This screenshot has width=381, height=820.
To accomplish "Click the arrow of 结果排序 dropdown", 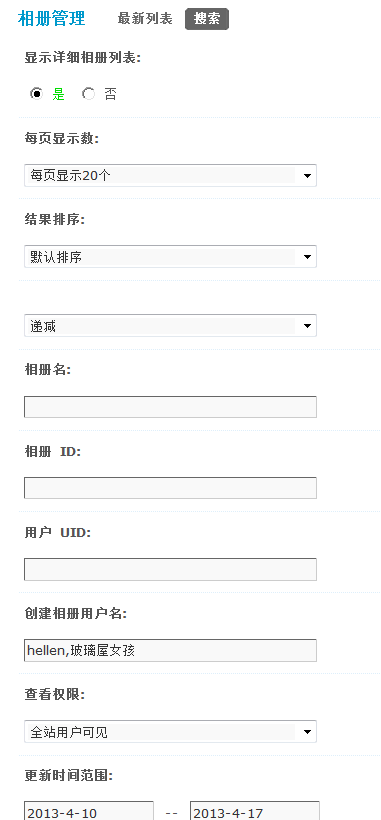I will tap(307, 257).
